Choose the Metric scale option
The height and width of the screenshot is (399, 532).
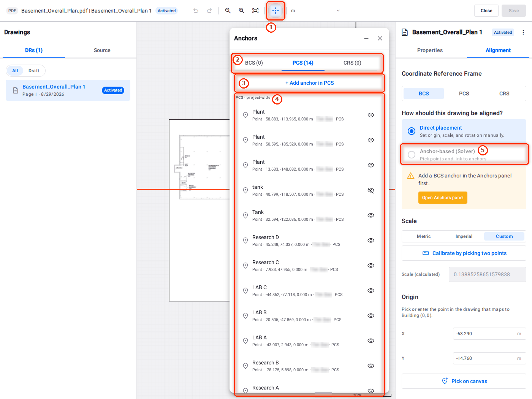click(424, 236)
